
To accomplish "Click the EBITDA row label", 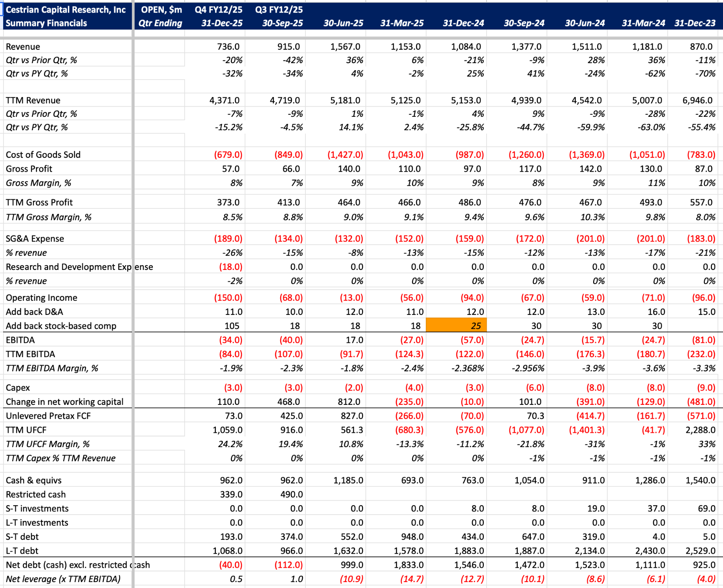I will [20, 340].
